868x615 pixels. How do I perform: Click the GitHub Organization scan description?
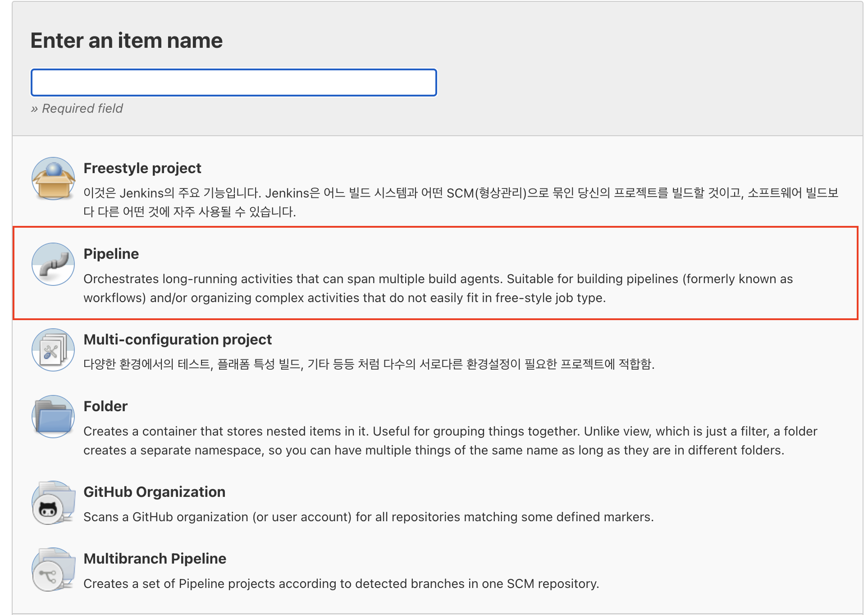pos(368,517)
